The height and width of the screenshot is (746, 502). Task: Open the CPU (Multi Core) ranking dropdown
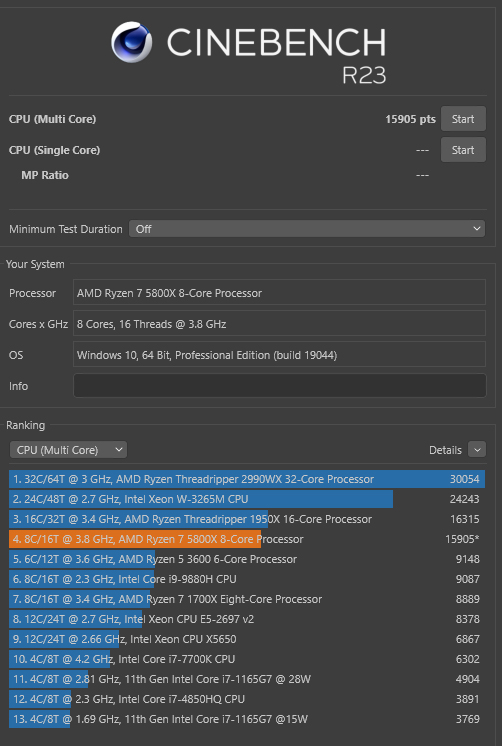(69, 450)
